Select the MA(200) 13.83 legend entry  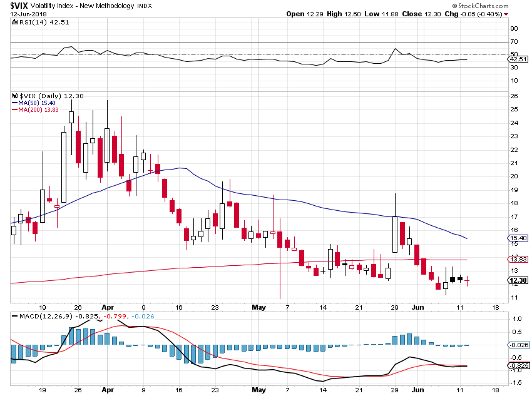35,110
